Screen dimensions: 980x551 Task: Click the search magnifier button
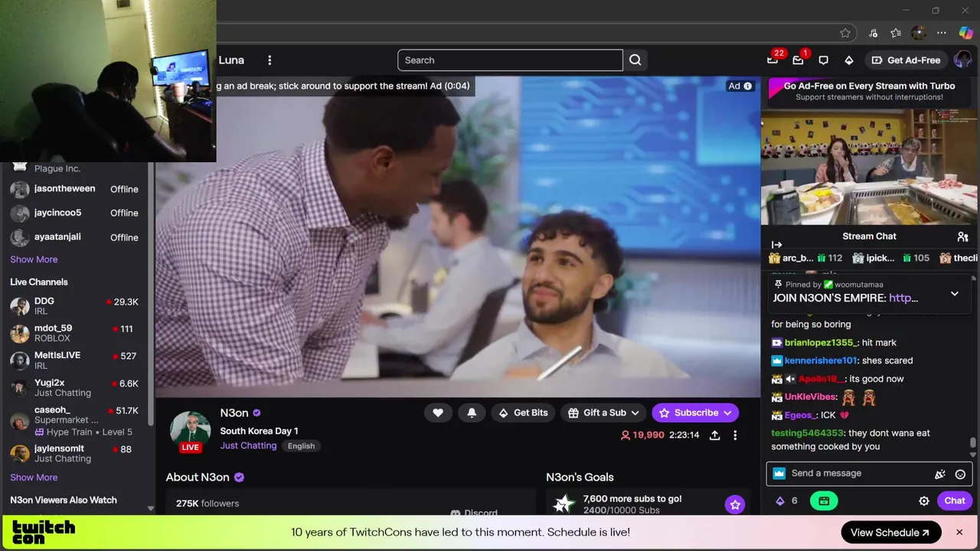click(x=635, y=60)
